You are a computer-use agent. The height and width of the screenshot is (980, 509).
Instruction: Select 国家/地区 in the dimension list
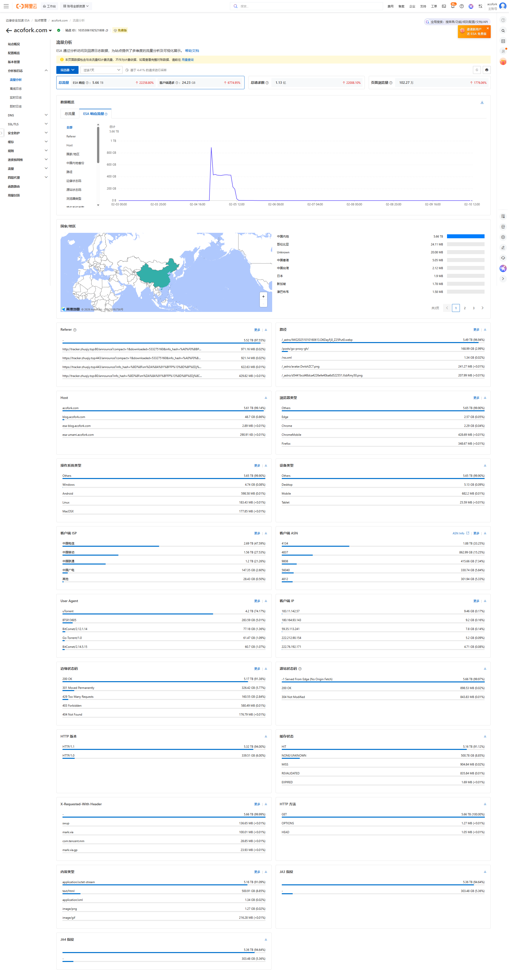point(73,154)
